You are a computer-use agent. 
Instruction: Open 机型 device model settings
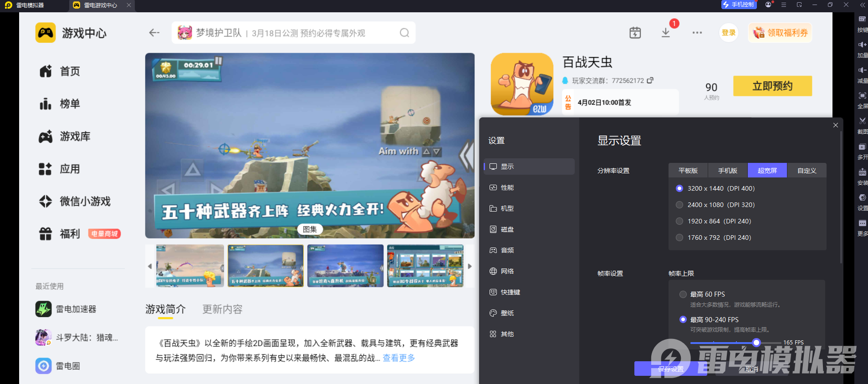[x=529, y=208]
